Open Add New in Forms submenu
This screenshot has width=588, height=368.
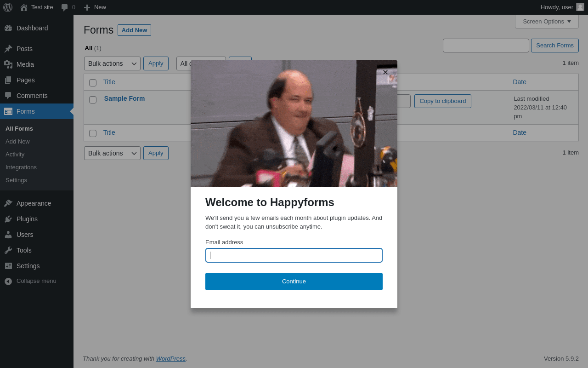tap(17, 141)
